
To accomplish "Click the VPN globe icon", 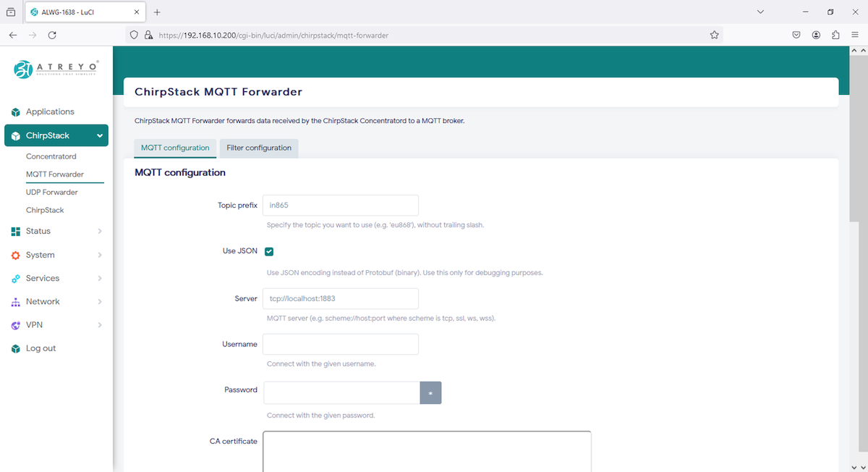I will click(16, 326).
